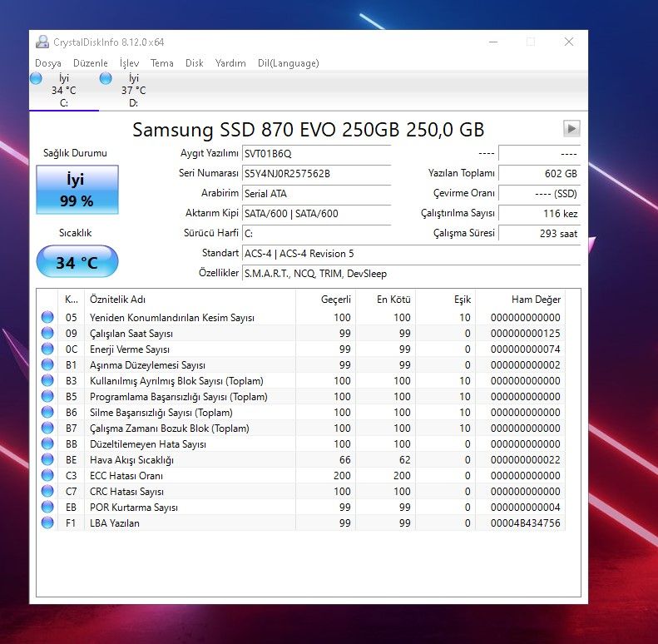658x644 pixels.
Task: Click the Çalıştırılma Sayısı value 116 kez
Action: coord(540,213)
